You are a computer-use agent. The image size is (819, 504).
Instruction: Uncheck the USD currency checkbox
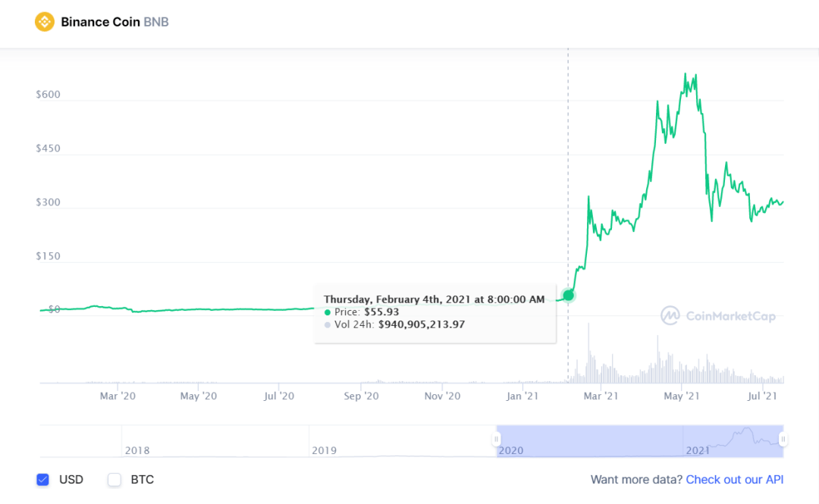tap(42, 480)
